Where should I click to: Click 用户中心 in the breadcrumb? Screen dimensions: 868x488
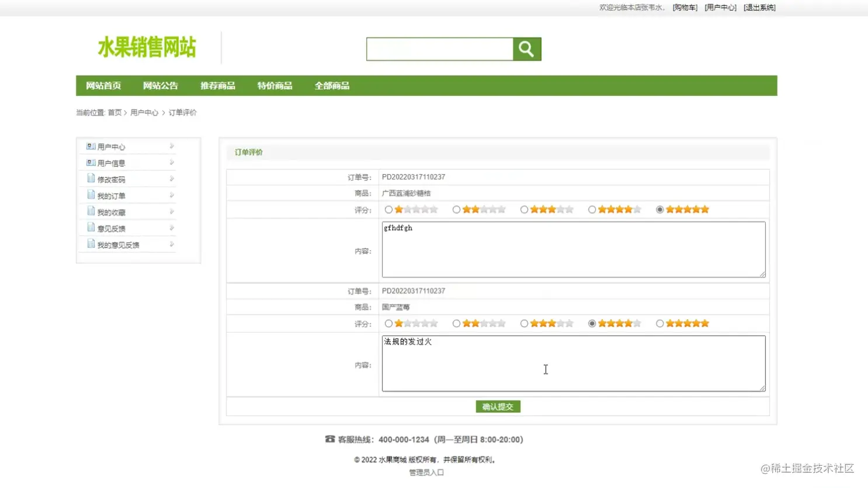pos(144,113)
